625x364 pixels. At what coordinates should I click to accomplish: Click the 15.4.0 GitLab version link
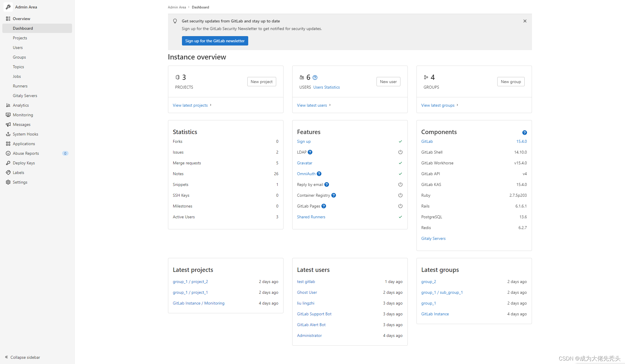pyautogui.click(x=521, y=141)
